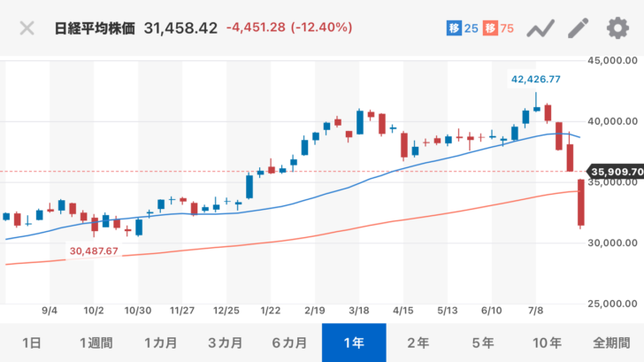
Task: Open chart settings gear icon
Action: [617, 28]
